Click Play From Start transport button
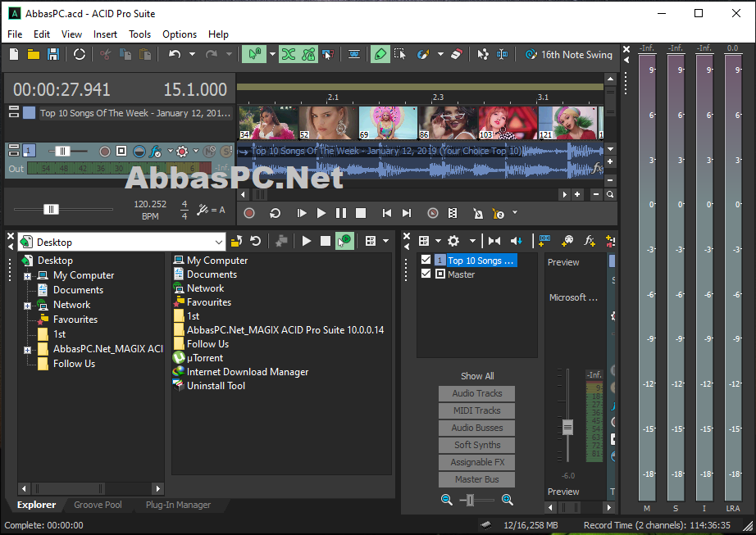The width and height of the screenshot is (756, 535). coord(302,213)
